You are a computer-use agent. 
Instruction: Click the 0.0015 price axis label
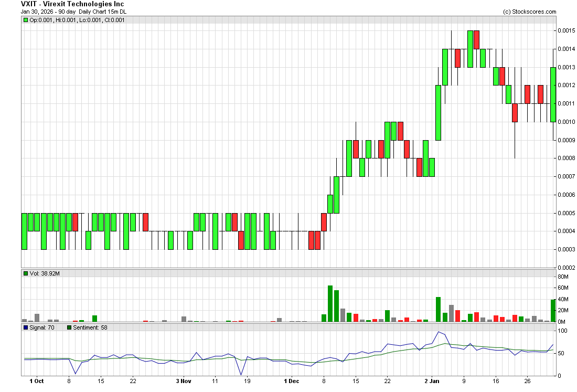(567, 30)
